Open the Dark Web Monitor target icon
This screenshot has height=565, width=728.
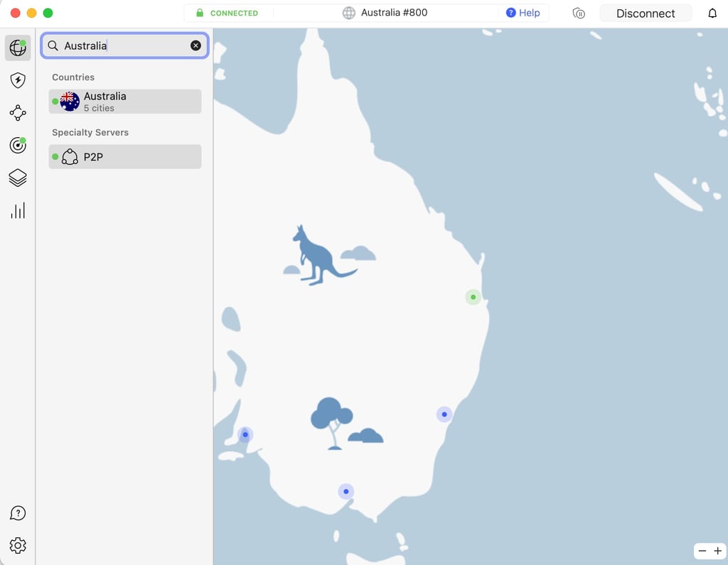pyautogui.click(x=18, y=145)
